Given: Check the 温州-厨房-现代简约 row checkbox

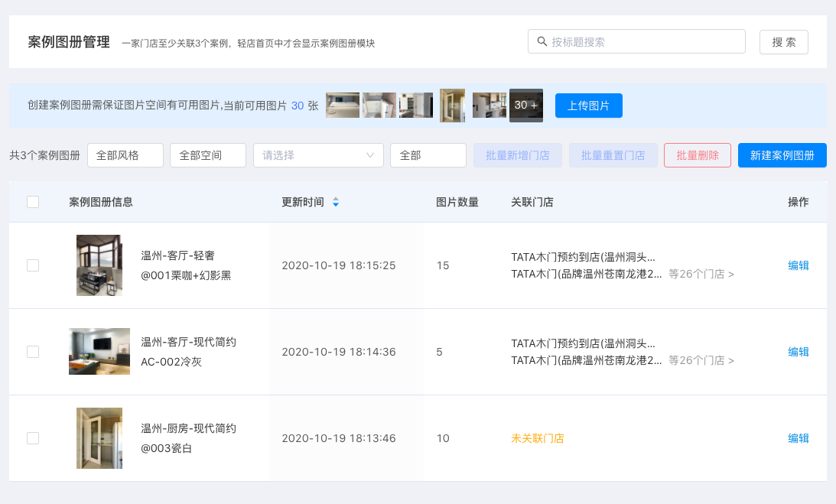Looking at the screenshot, I should point(33,438).
